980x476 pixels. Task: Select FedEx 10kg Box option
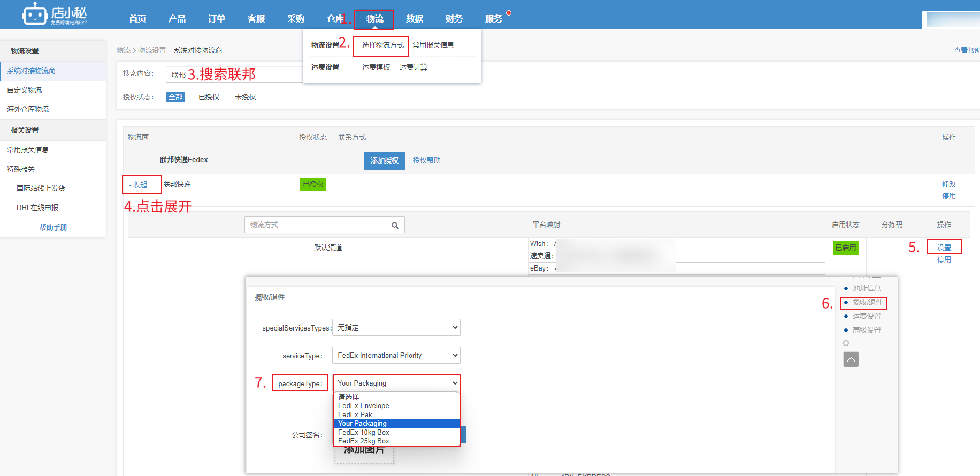[397, 432]
